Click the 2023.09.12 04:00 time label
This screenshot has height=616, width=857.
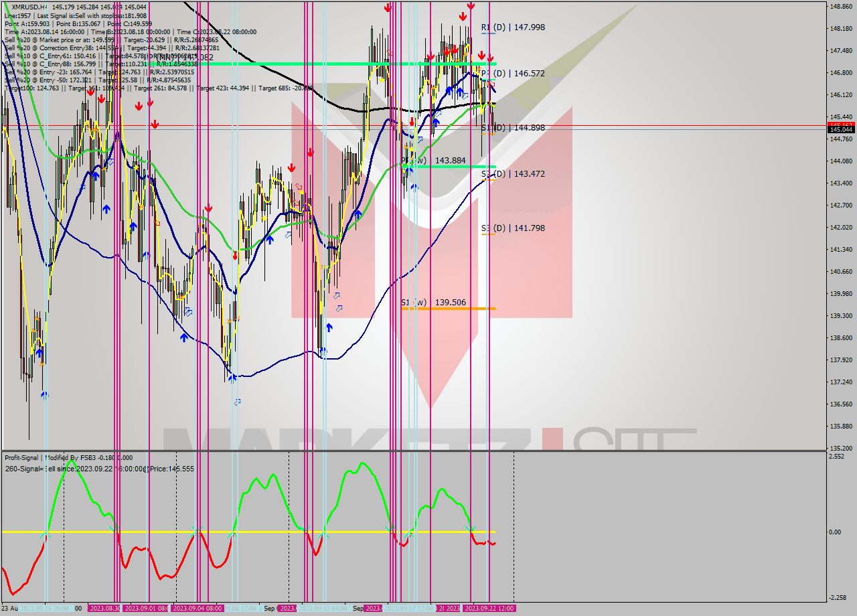[x=323, y=609]
